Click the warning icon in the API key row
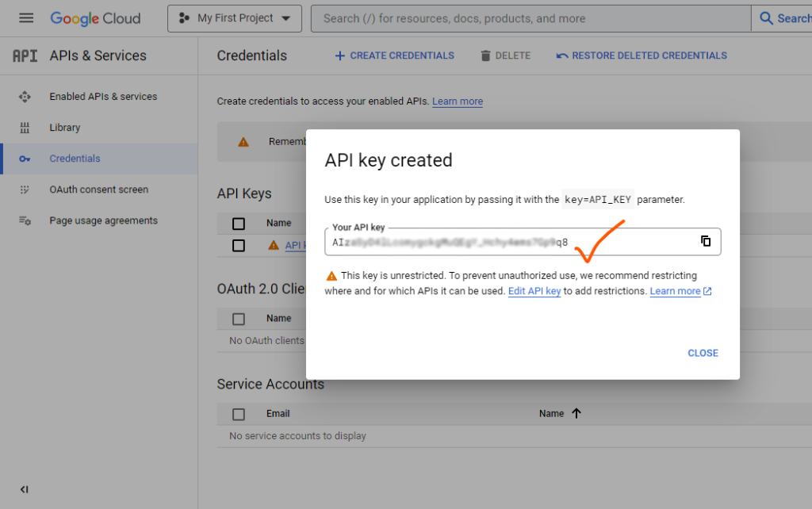 (x=274, y=246)
